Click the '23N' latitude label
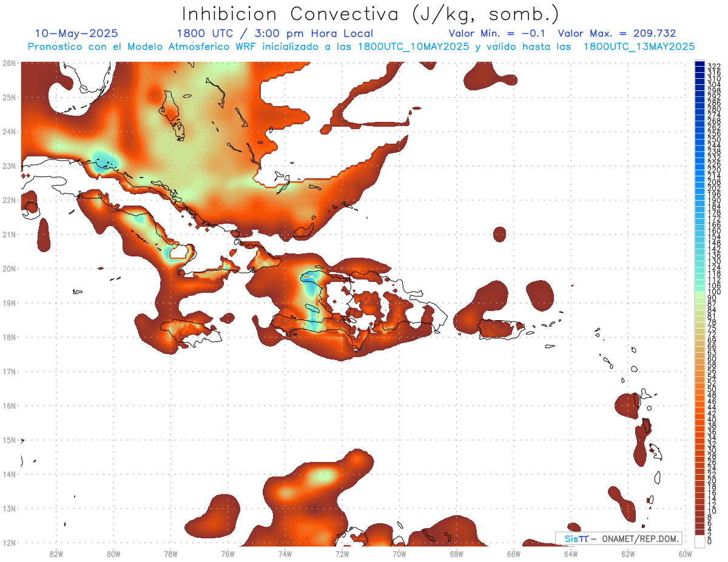The height and width of the screenshot is (562, 728). [9, 166]
